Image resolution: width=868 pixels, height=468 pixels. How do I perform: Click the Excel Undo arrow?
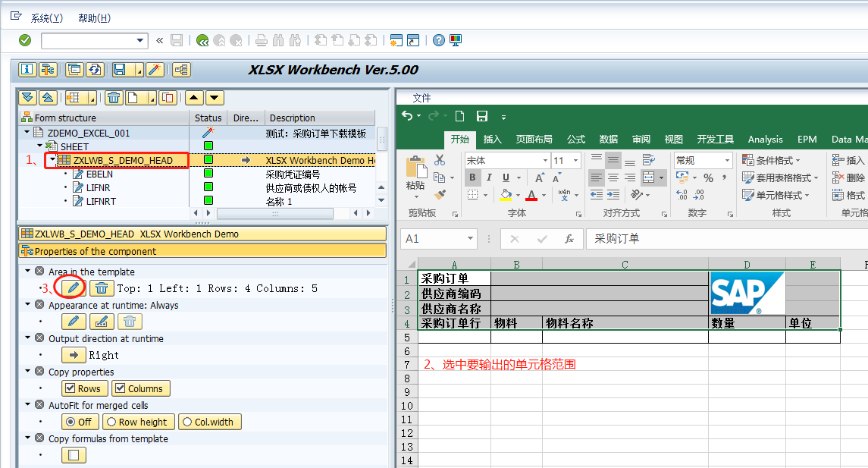pyautogui.click(x=407, y=116)
